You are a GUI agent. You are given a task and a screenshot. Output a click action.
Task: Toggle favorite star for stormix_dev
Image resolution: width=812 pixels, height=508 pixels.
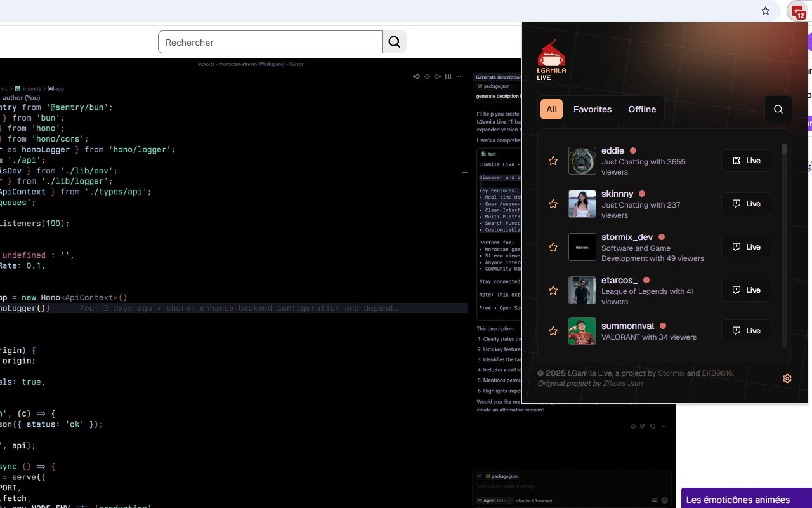click(x=553, y=248)
